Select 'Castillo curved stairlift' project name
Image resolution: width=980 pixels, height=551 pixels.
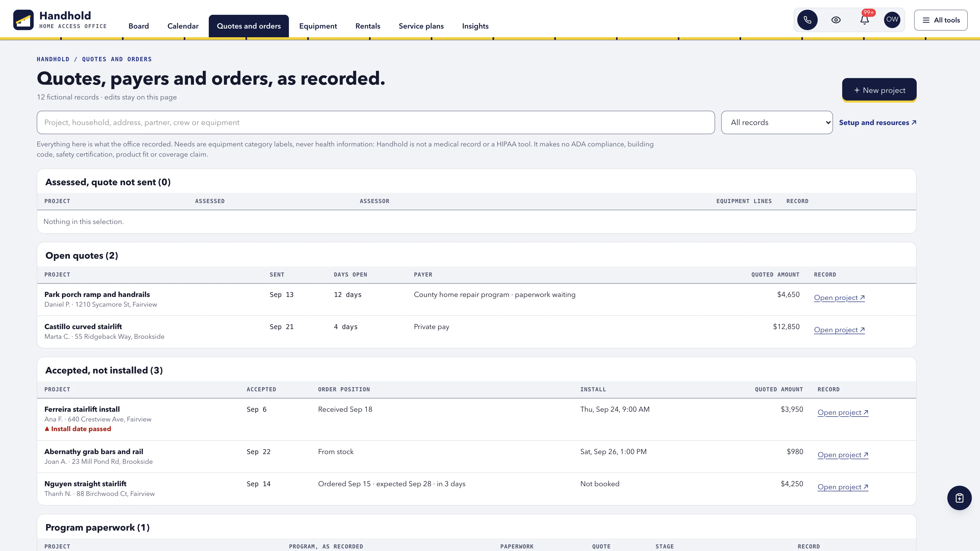tap(83, 327)
